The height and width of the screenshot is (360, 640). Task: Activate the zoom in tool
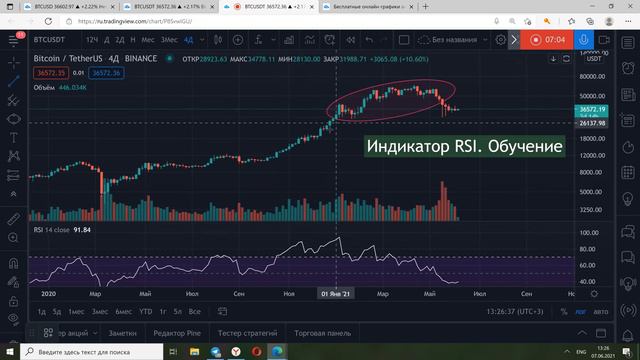coord(13,237)
